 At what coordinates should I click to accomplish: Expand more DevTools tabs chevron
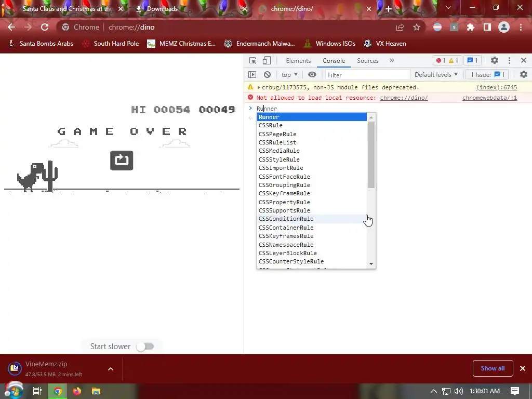[x=392, y=60]
